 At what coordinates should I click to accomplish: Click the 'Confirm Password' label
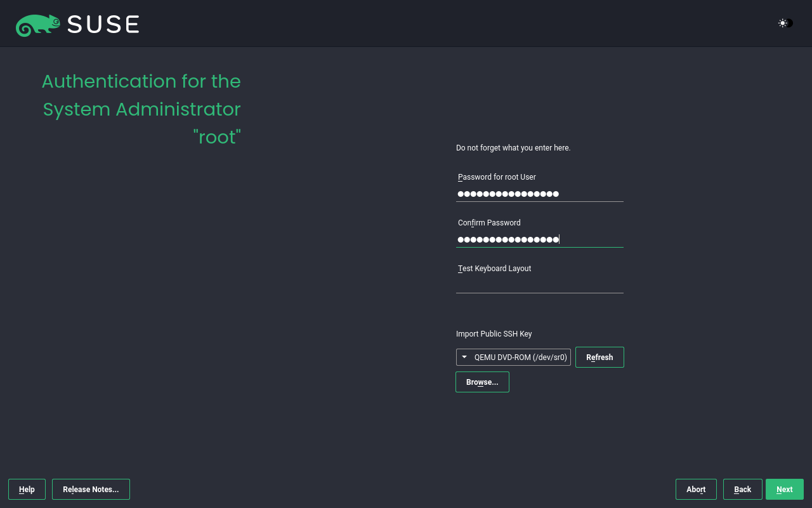[x=489, y=223]
